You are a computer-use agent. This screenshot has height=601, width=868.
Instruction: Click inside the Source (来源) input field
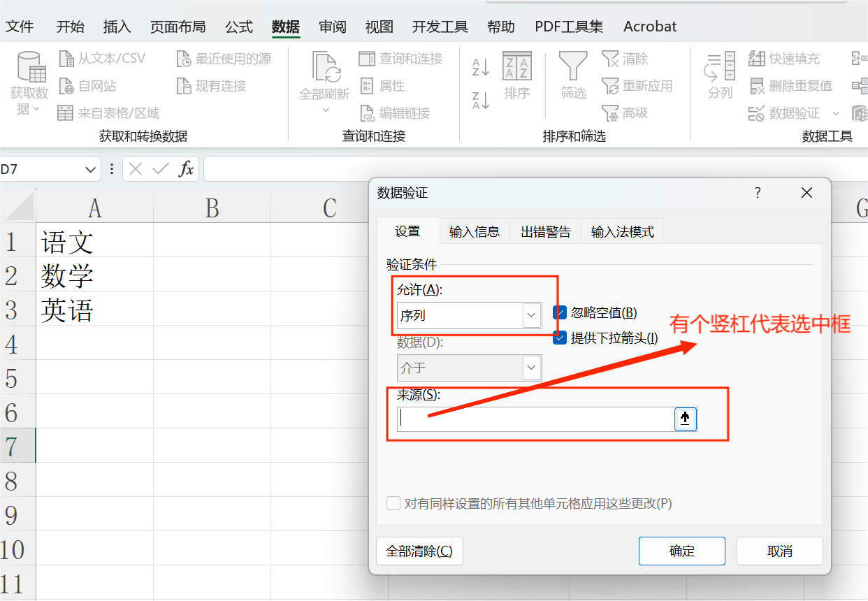click(x=535, y=419)
